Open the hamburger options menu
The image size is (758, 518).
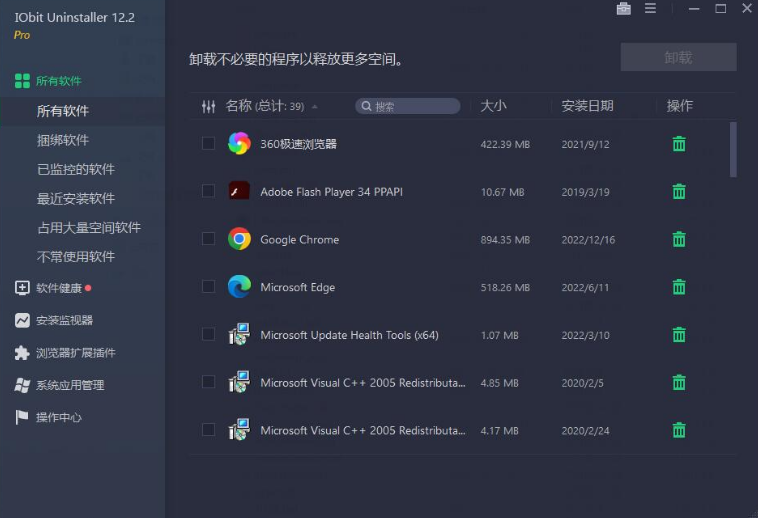tap(650, 8)
